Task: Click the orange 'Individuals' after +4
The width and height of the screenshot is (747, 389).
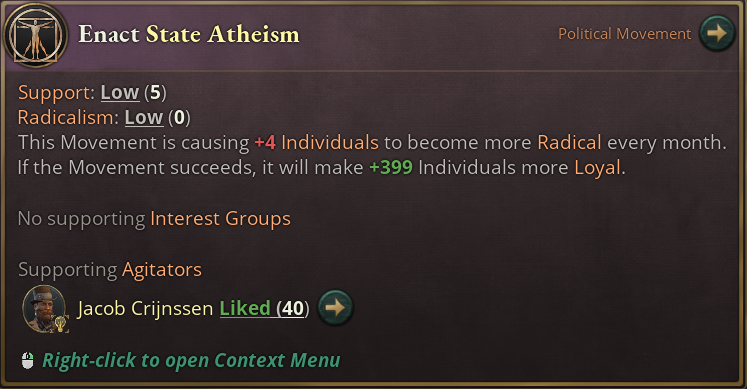Action: tap(330, 142)
